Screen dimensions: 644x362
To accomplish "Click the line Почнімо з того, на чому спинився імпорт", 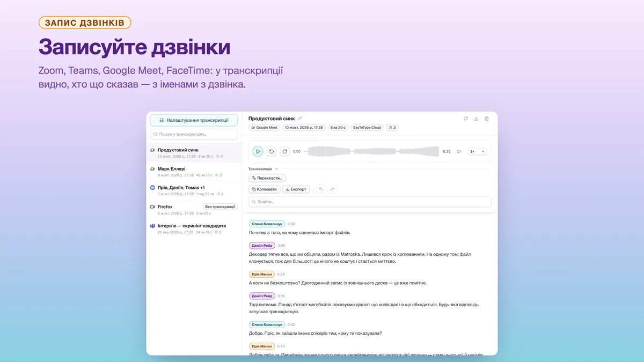I will point(300,233).
